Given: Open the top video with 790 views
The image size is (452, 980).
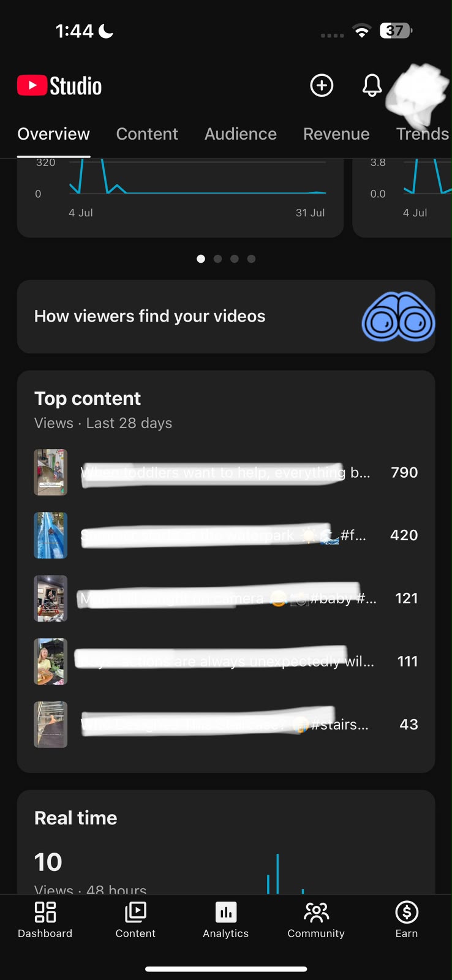Looking at the screenshot, I should pyautogui.click(x=226, y=472).
